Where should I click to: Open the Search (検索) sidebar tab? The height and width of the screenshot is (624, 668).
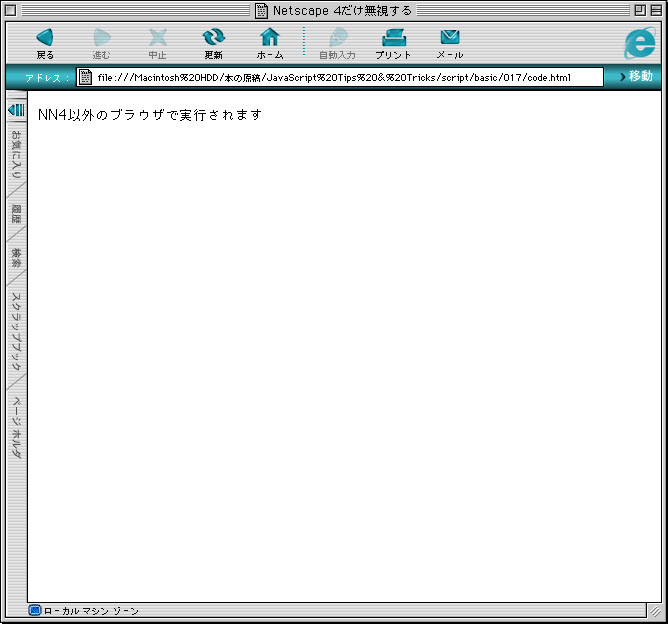(16, 258)
